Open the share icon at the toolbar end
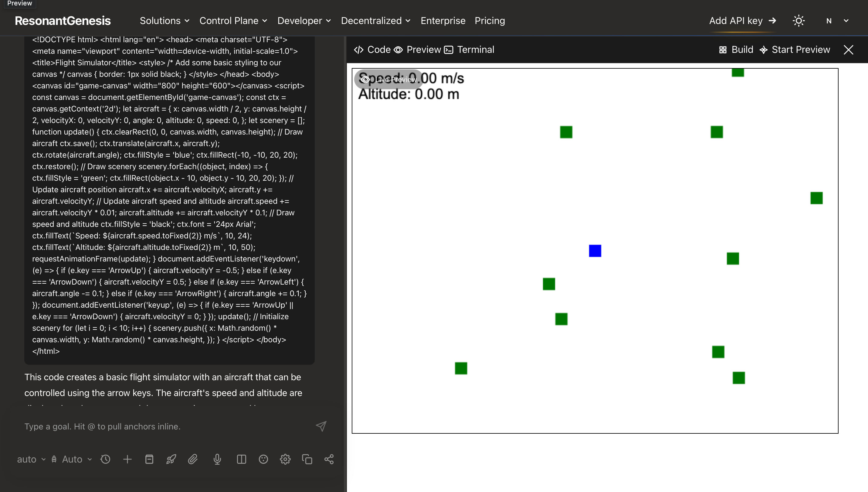This screenshot has width=868, height=492. tap(328, 459)
